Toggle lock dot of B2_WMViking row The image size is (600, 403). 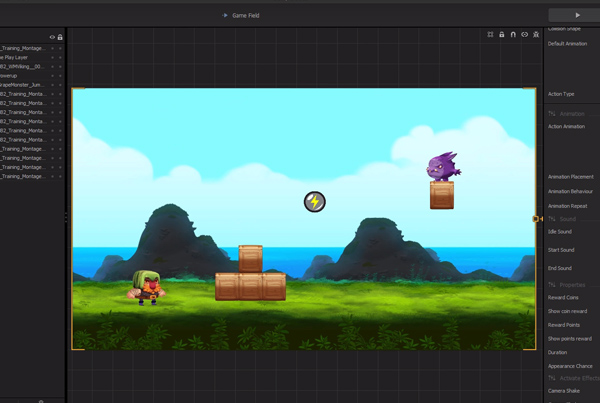(x=60, y=67)
